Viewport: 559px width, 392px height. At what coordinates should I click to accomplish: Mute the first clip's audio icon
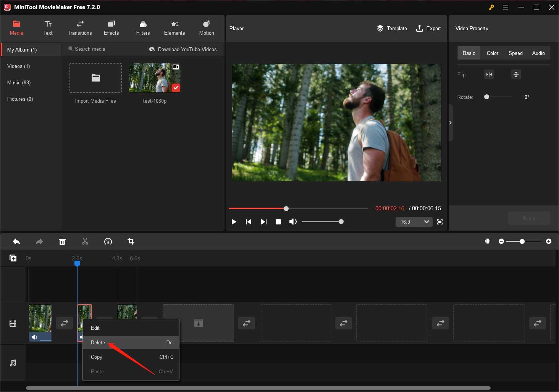click(x=34, y=337)
